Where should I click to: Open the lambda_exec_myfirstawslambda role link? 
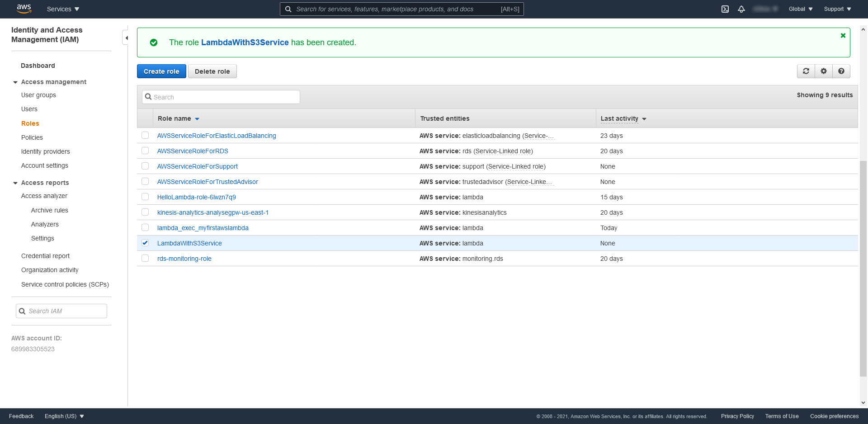[x=203, y=228]
